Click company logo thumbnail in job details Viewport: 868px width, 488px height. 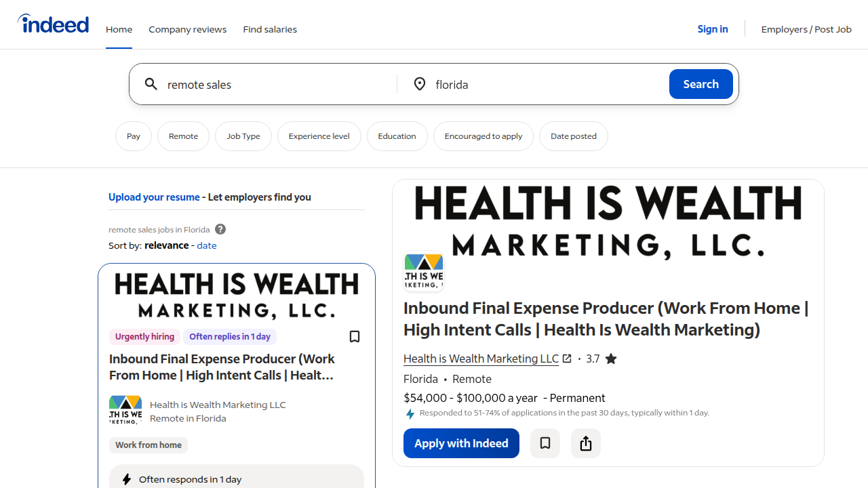424,272
